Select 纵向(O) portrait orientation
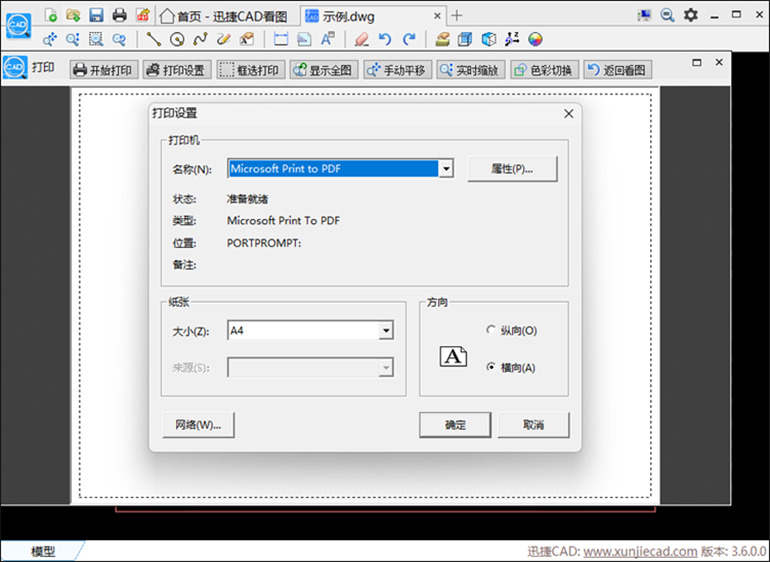Viewport: 770px width, 562px height. pyautogui.click(x=490, y=330)
